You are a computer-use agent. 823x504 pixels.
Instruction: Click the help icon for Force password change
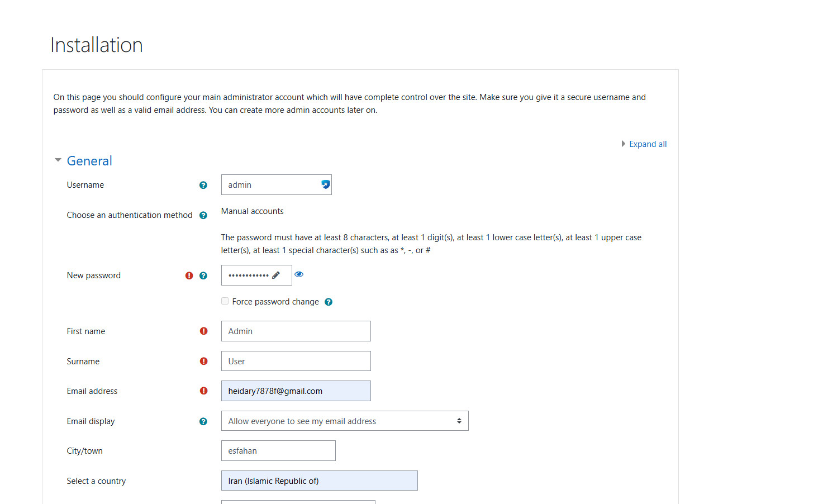click(329, 301)
